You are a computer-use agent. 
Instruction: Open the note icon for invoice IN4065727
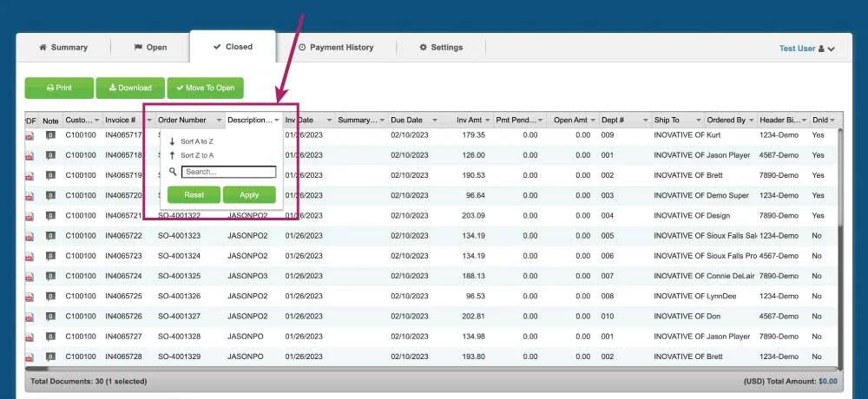[x=50, y=337]
